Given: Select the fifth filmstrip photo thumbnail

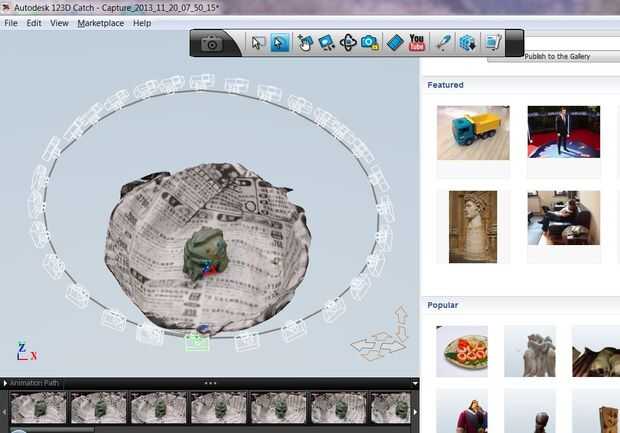Looking at the screenshot, I should (279, 408).
